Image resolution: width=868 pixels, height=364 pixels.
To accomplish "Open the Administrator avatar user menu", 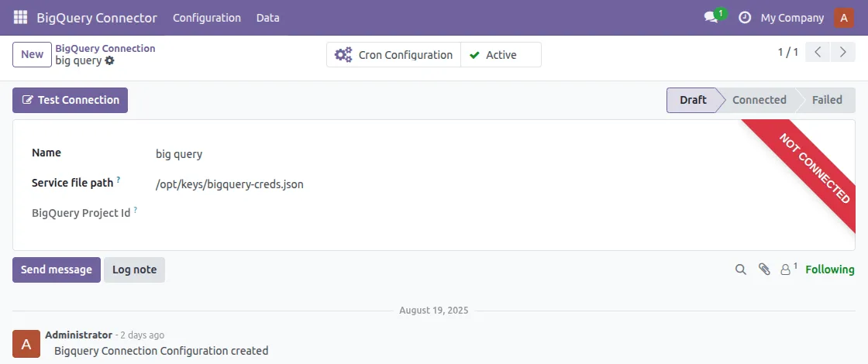I will 844,18.
